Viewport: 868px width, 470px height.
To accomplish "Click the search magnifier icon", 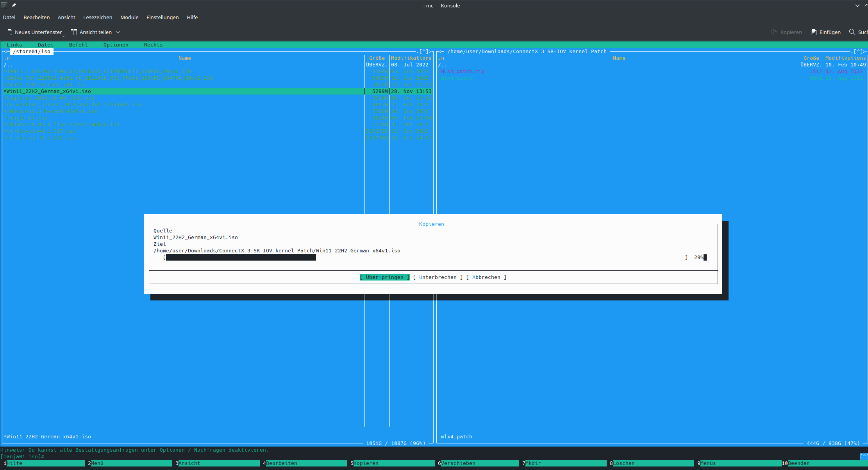I will click(852, 32).
